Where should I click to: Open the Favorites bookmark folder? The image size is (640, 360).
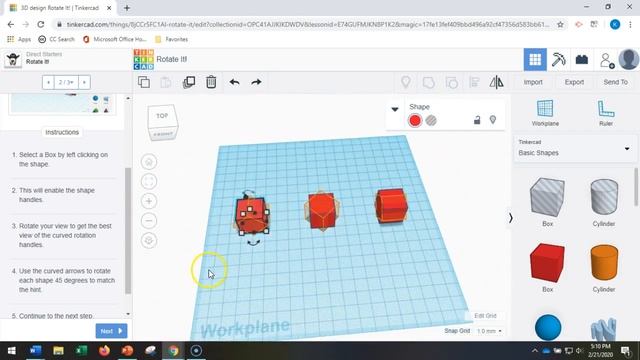(x=172, y=39)
